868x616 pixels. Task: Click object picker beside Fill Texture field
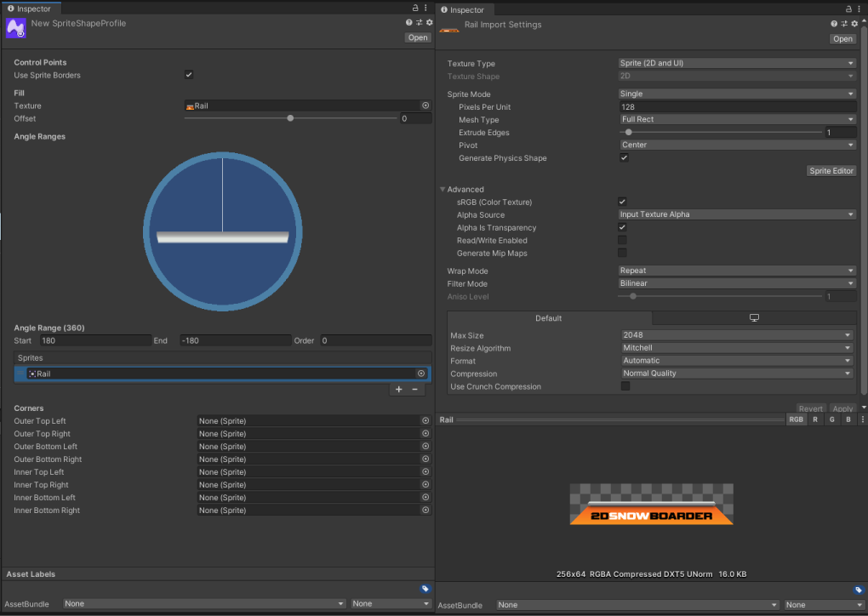(x=425, y=106)
